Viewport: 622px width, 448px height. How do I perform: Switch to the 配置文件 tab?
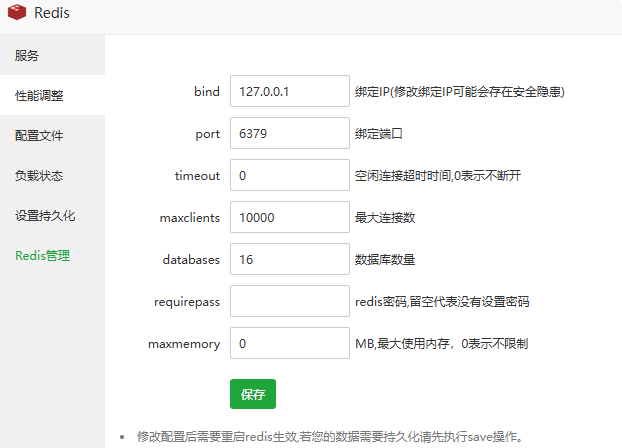pos(39,136)
